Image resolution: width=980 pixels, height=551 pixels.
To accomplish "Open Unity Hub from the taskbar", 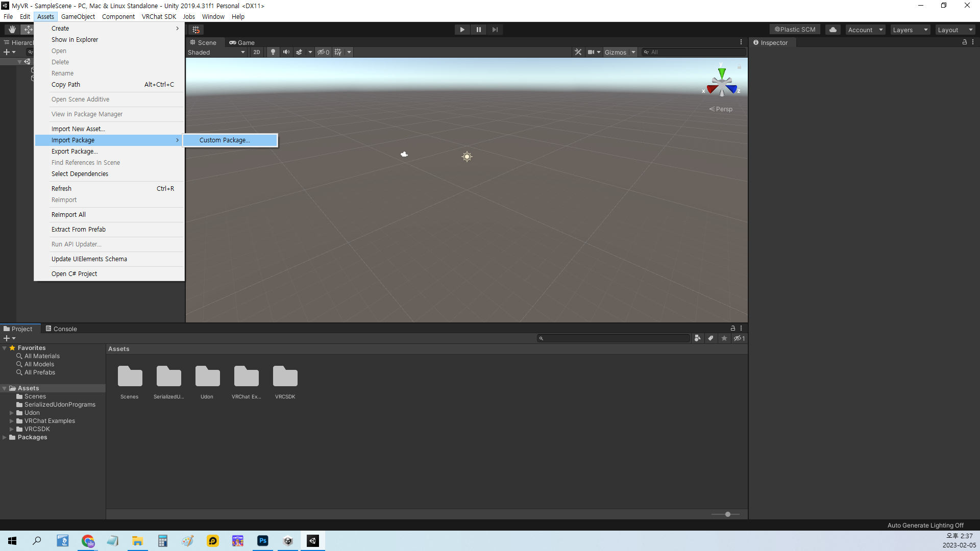I will (x=288, y=541).
